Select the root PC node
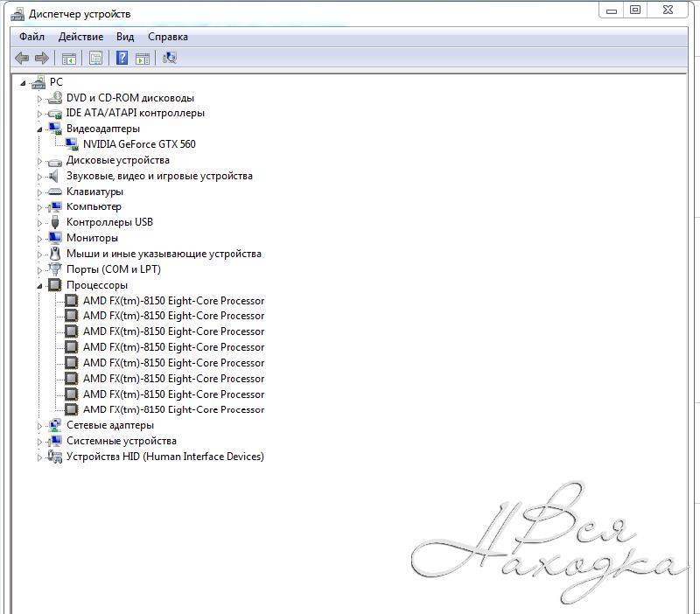The image size is (700, 614). coord(56,82)
